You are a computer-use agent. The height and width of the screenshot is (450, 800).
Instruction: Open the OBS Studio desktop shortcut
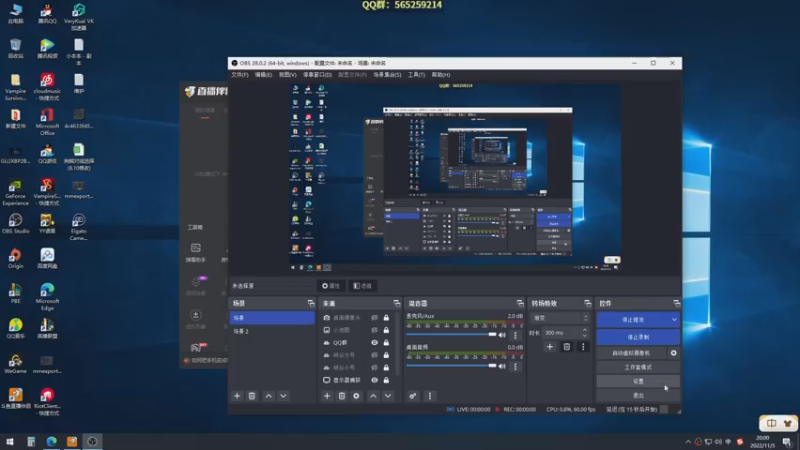click(x=15, y=223)
